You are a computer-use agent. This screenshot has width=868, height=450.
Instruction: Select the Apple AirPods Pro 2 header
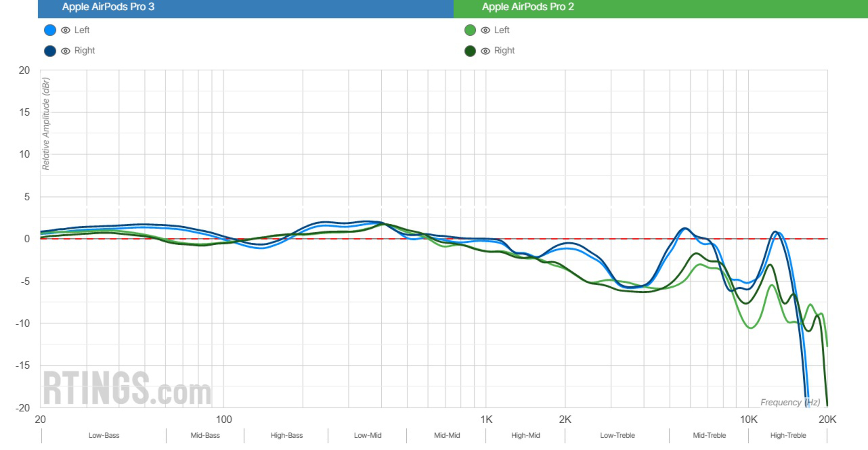[528, 7]
